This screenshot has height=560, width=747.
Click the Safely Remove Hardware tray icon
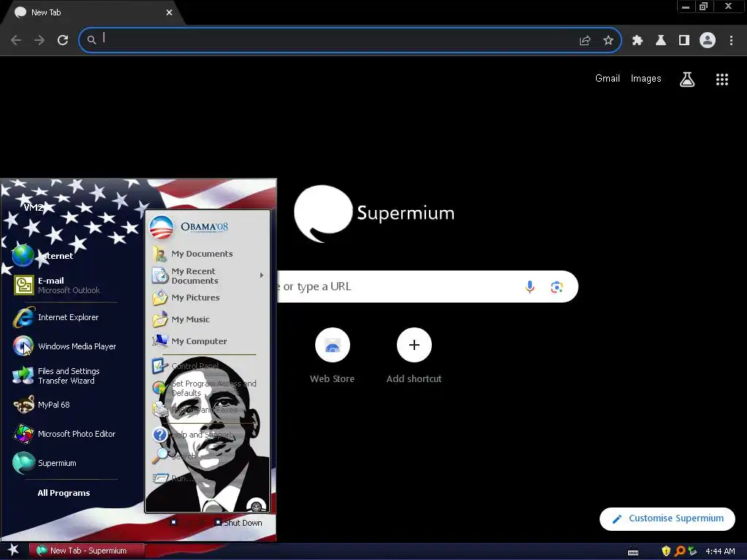coord(692,551)
